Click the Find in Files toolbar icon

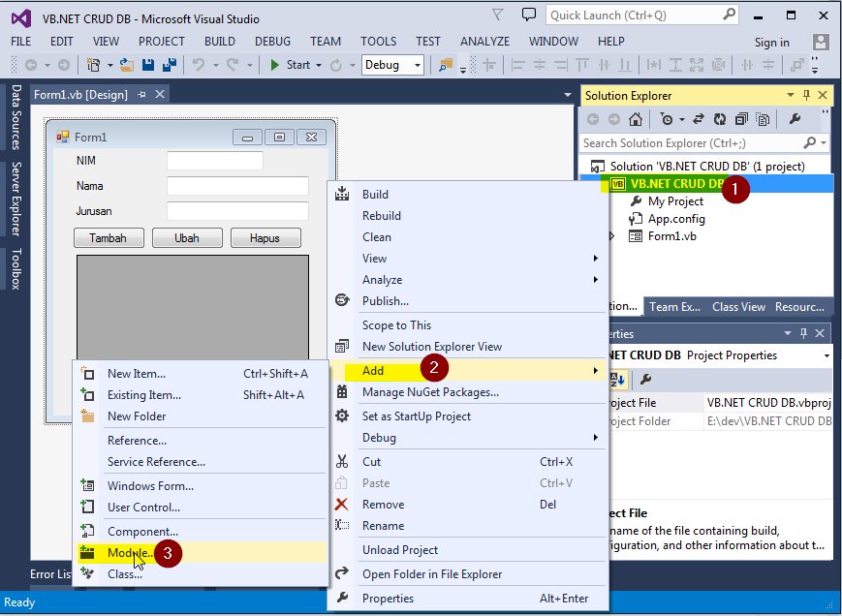[x=446, y=65]
